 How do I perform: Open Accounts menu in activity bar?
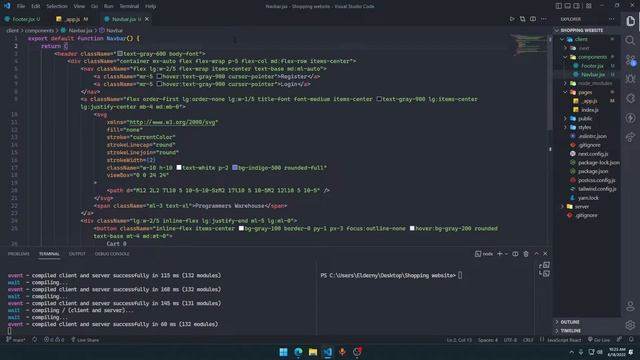(x=631, y=306)
